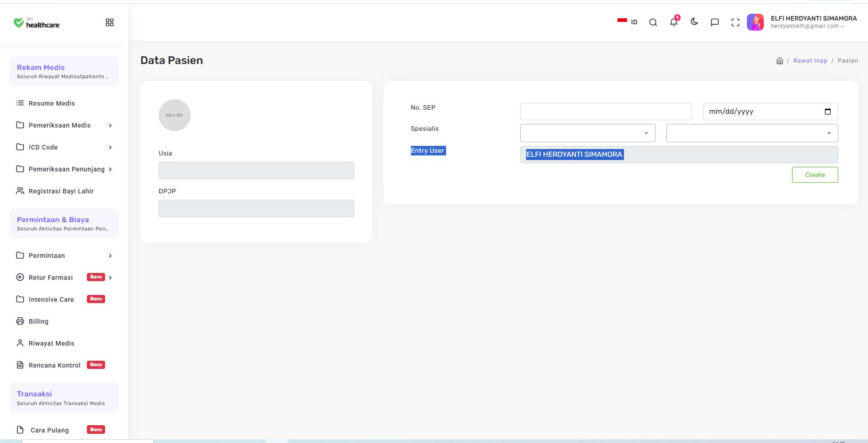Click the Printer icon beside Billing
Screen dimensions: 868x443
(x=20, y=321)
